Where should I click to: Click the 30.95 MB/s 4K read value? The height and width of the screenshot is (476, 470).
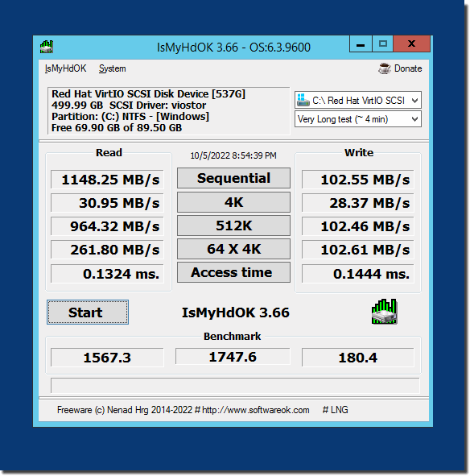click(107, 203)
